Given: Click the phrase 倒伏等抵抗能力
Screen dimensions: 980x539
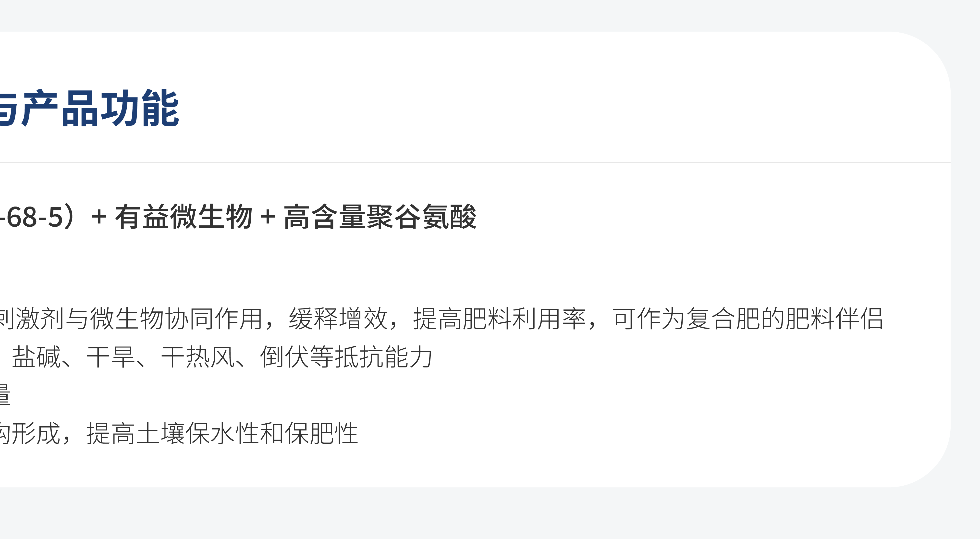Looking at the screenshot, I should (346, 357).
